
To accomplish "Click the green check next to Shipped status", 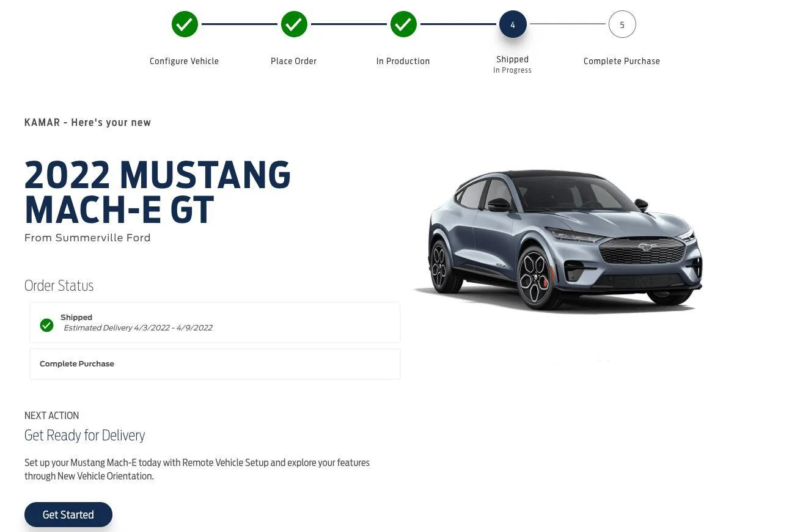I will [x=46, y=325].
